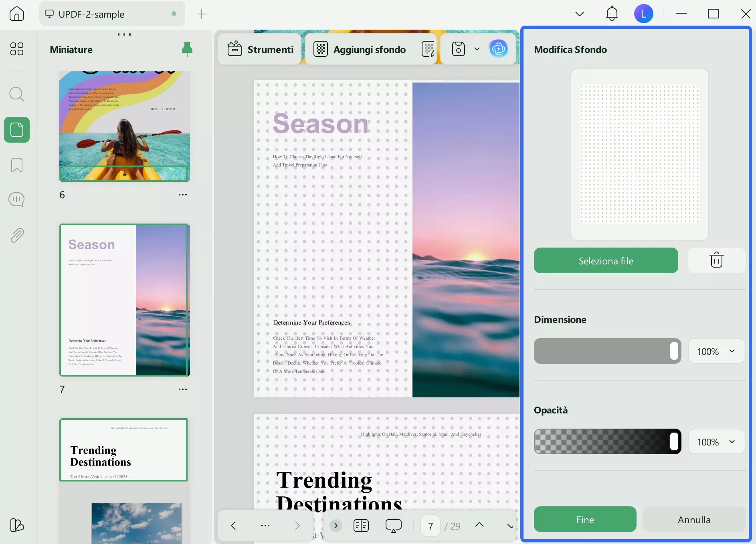Open the search panel icon
Viewport: 756px width, 544px height.
pos(17,94)
